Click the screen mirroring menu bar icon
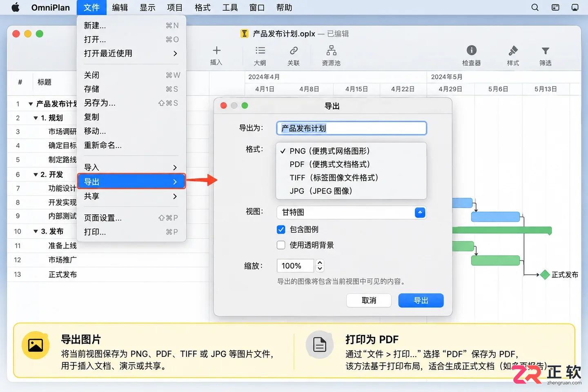Screen dimensions: 588x392 click(575, 7)
